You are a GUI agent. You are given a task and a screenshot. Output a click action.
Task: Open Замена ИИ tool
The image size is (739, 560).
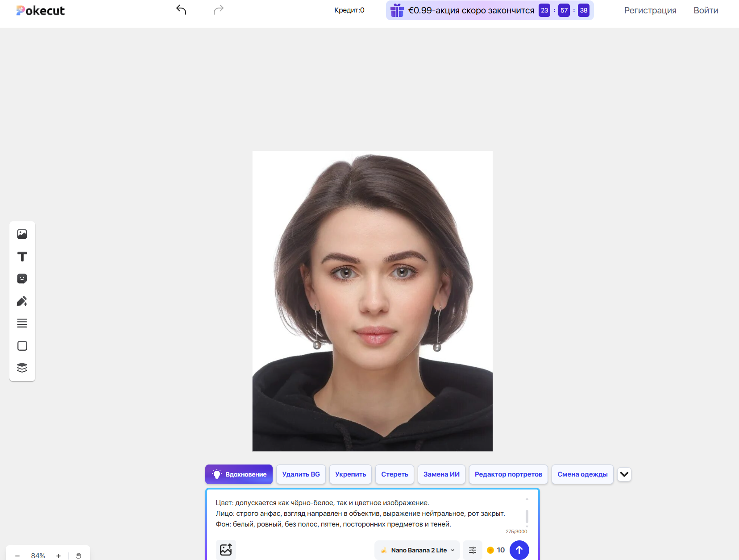(x=441, y=474)
